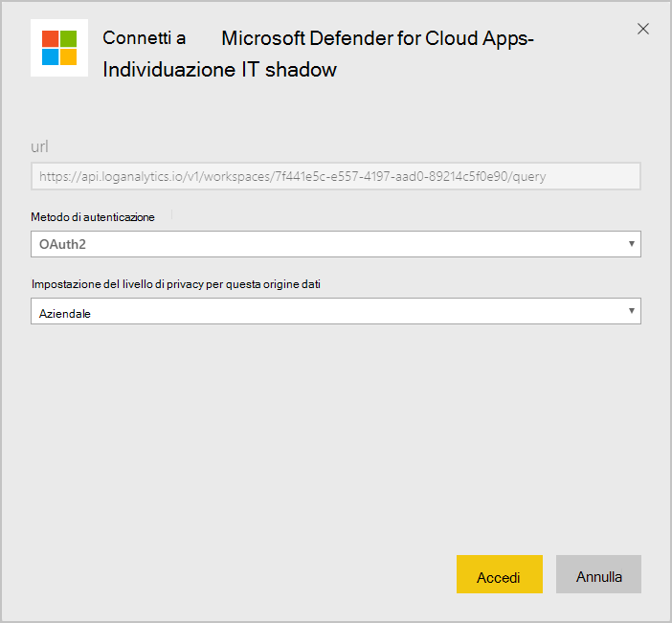Click the Accedi button
The width and height of the screenshot is (672, 623).
click(x=500, y=574)
